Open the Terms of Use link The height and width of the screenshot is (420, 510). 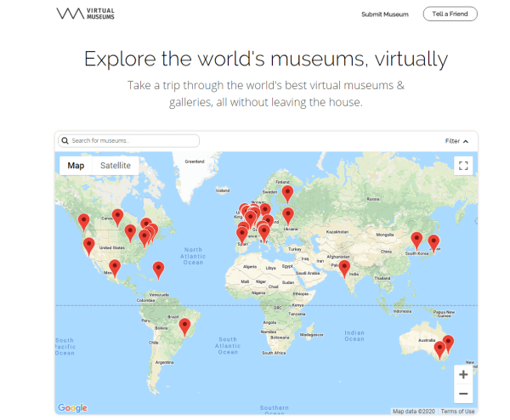[457, 411]
